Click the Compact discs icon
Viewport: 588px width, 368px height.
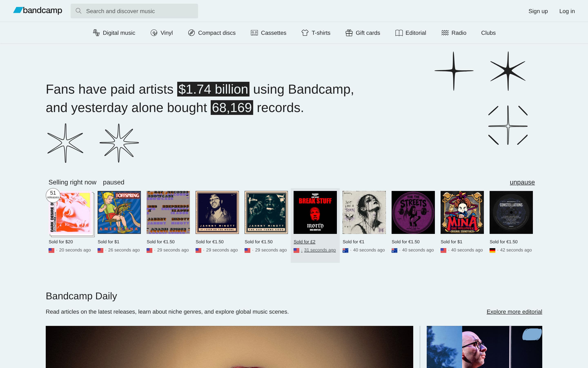[192, 33]
